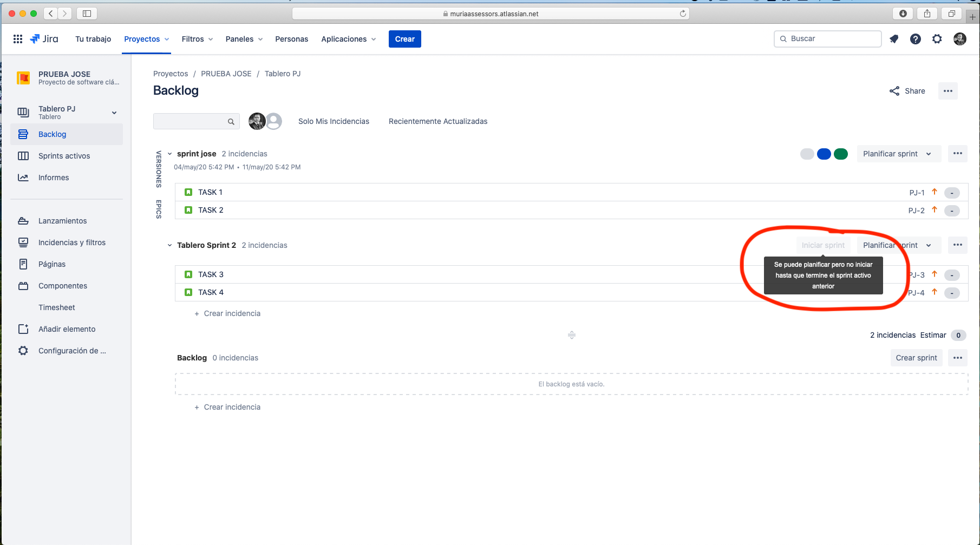
Task: Expand the Tablero PJ board switcher
Action: 114,113
